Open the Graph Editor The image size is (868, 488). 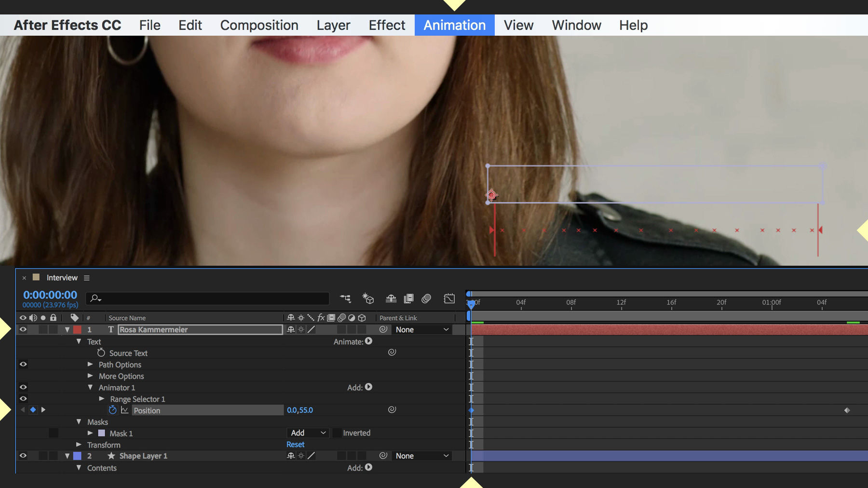(449, 298)
